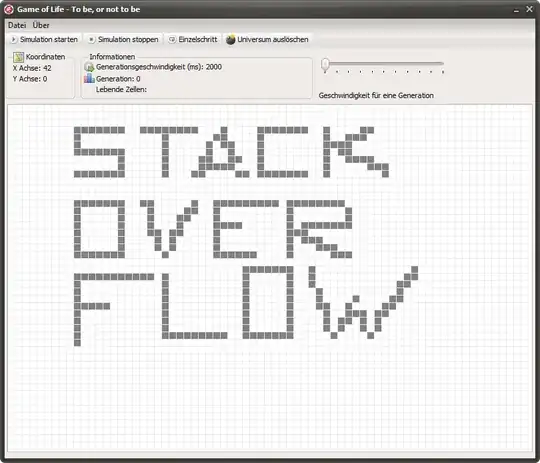Click the Simulation stoppen stop icon
Image resolution: width=540 pixels, height=463 pixels.
(91, 40)
